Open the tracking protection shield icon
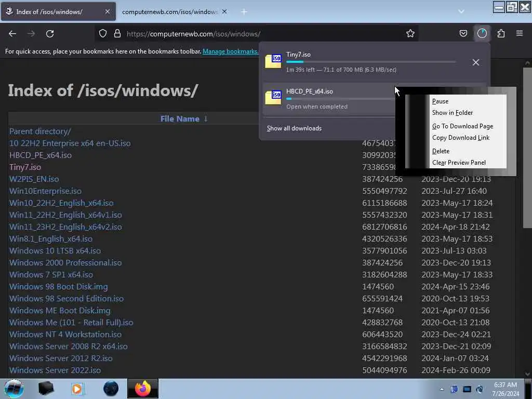 coord(103,34)
